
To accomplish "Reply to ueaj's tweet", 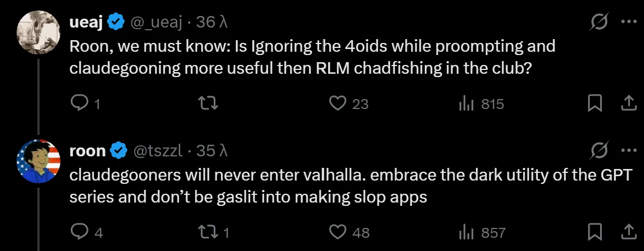I will click(79, 103).
